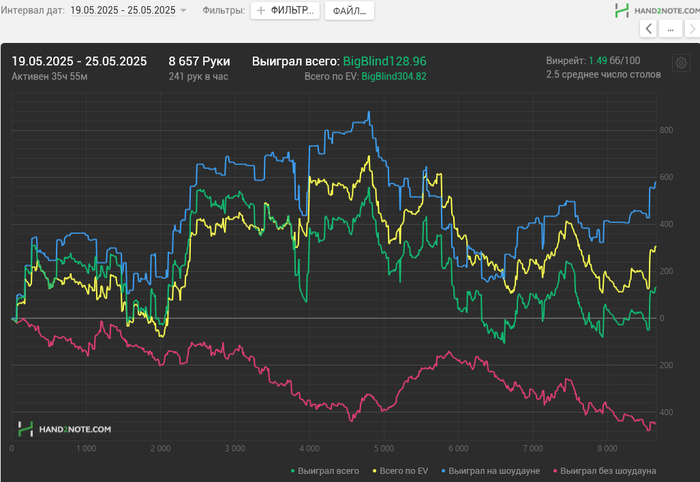Open the date interval dropdown arrow
The image size is (700, 482).
183,11
